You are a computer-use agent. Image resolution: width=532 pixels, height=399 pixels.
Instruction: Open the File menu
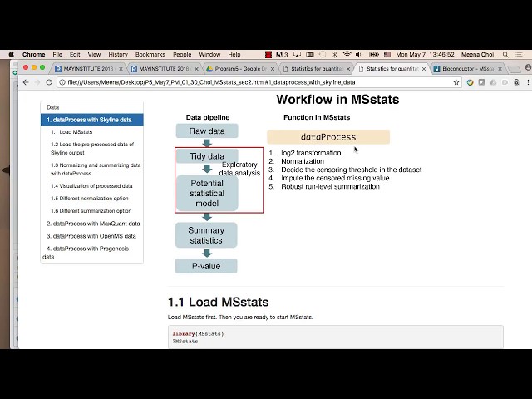click(57, 54)
